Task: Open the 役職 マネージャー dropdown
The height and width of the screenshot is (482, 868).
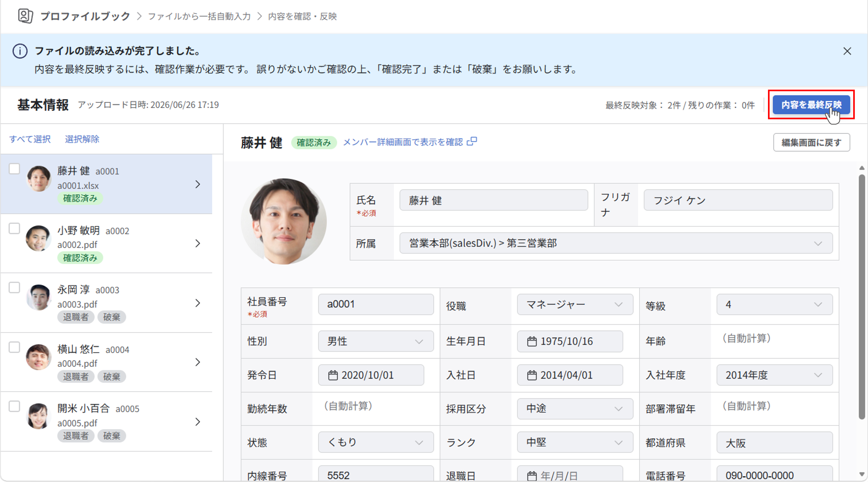Action: click(x=575, y=304)
